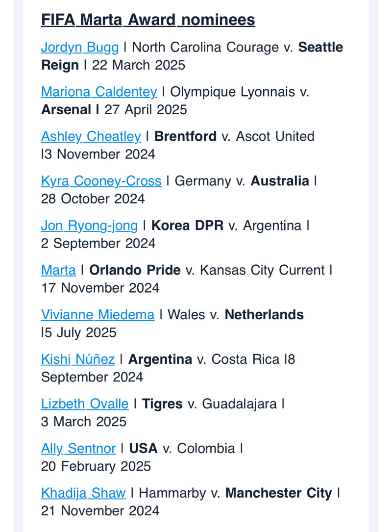Open the Khadija Shaw link
This screenshot has width=392, height=532.
point(83,493)
